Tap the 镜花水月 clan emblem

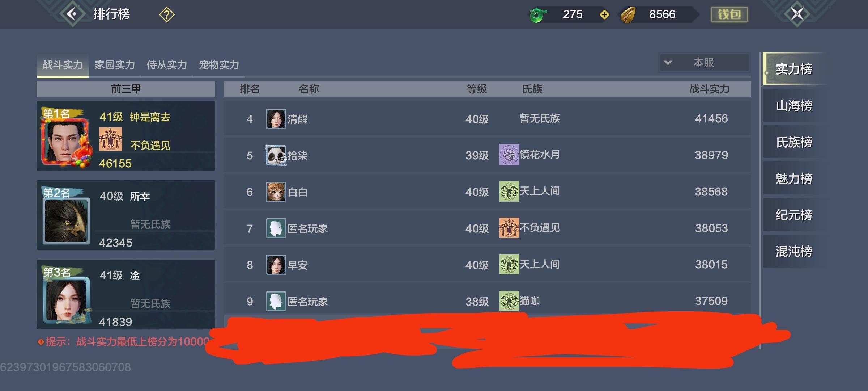pos(509,155)
